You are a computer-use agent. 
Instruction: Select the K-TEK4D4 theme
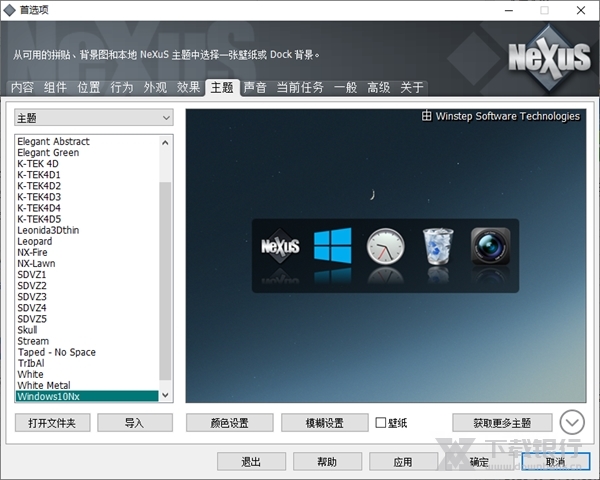click(x=87, y=208)
